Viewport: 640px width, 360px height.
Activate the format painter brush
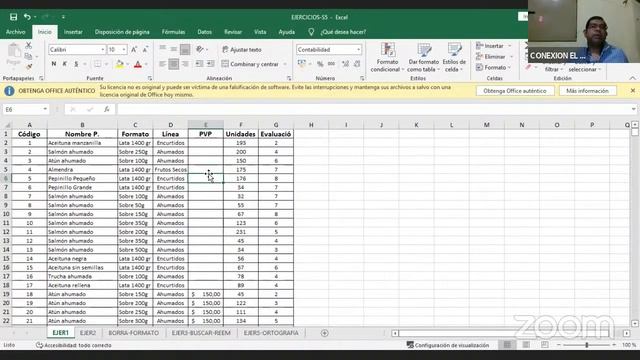click(29, 66)
